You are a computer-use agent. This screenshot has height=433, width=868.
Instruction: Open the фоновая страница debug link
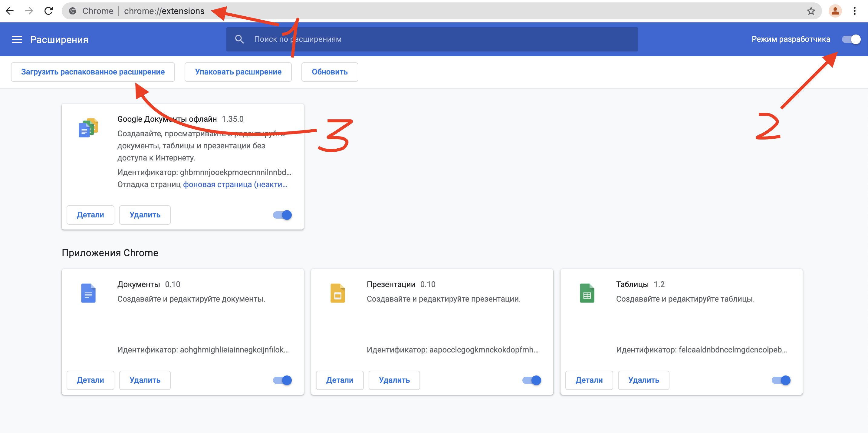tap(235, 184)
